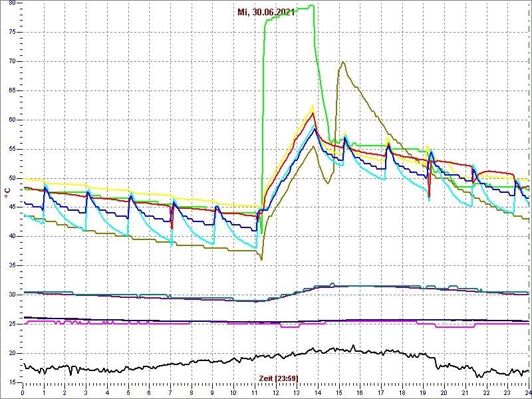Click the hour label 0 on time axis

pyautogui.click(x=23, y=392)
